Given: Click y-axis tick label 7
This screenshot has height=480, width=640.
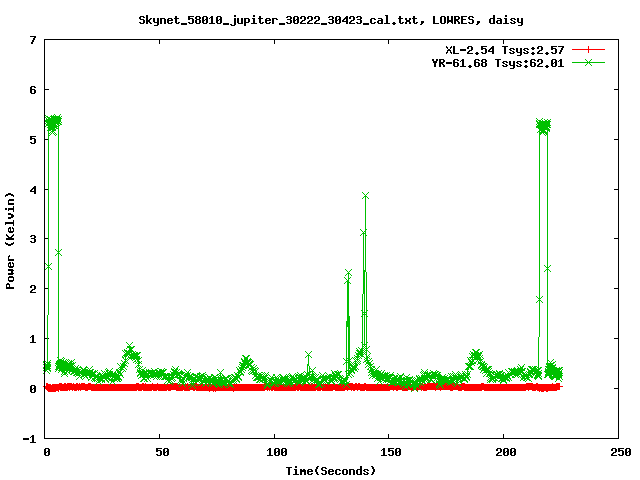Looking at the screenshot, I should [33, 40].
